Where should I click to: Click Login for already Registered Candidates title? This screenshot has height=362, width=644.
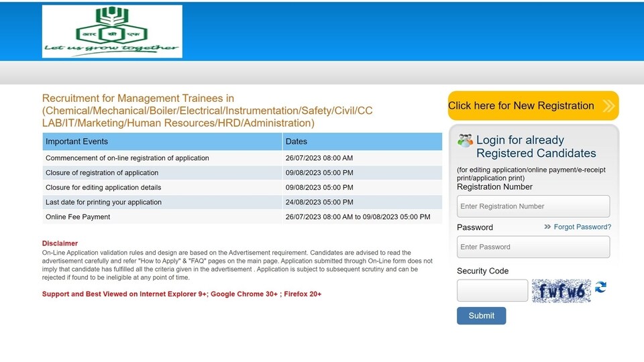pos(536,147)
